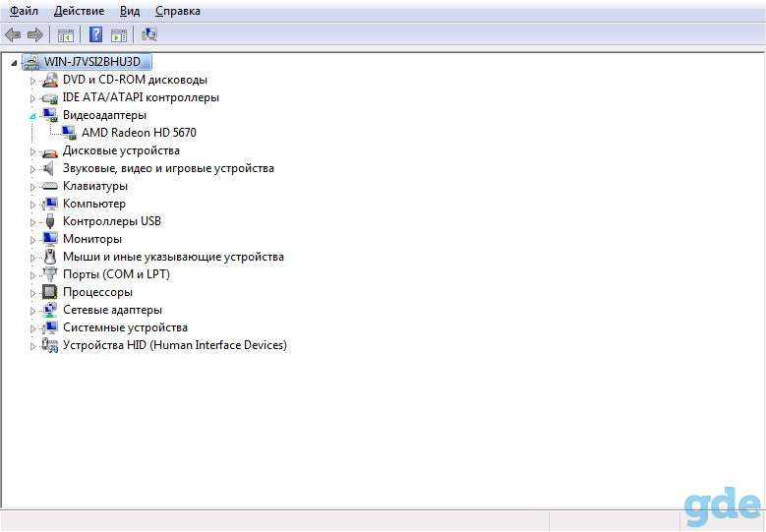Open the Вид menu
The width and height of the screenshot is (766, 532).
pos(130,11)
